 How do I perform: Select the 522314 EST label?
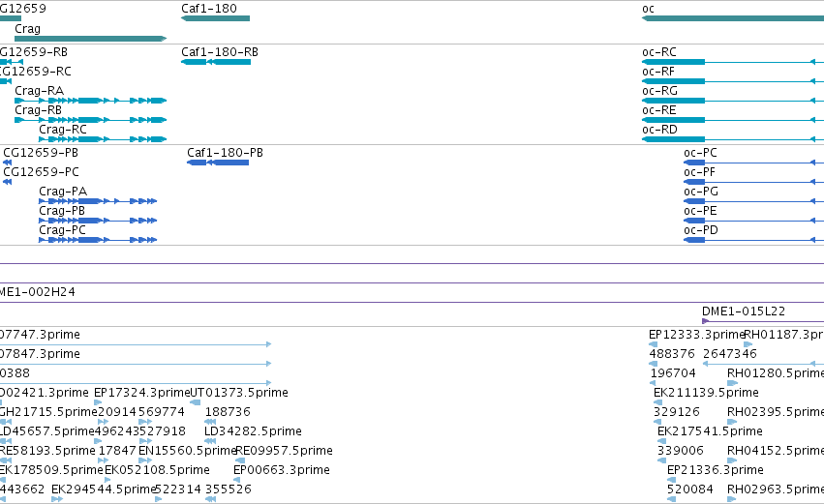coord(179,489)
